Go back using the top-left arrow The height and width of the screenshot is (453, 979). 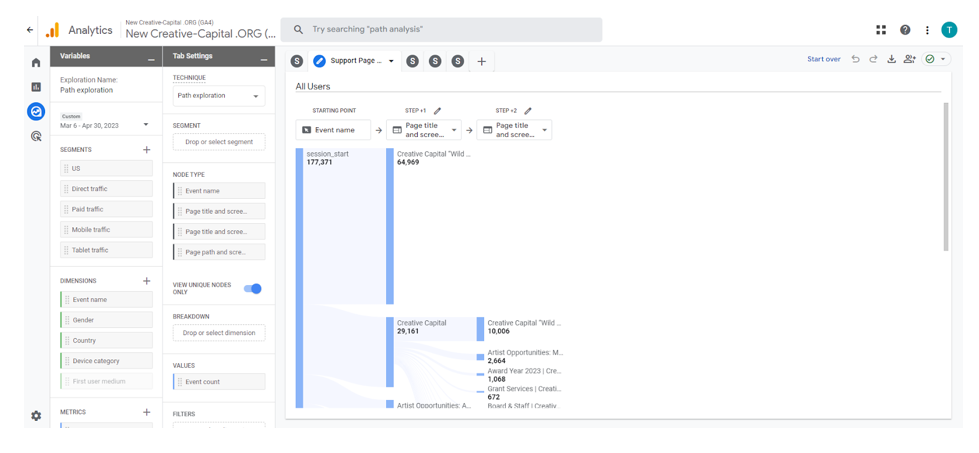click(x=30, y=29)
